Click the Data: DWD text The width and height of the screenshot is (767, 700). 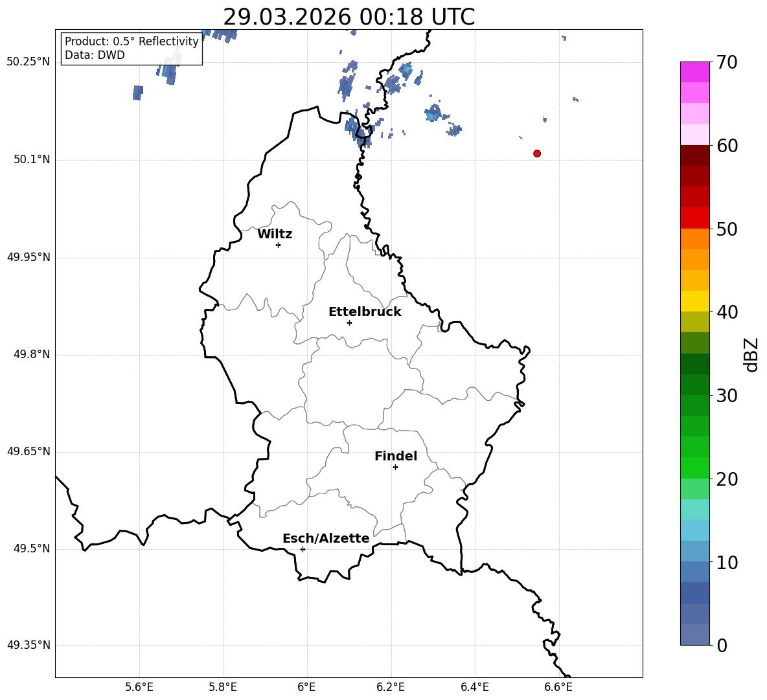(x=95, y=55)
